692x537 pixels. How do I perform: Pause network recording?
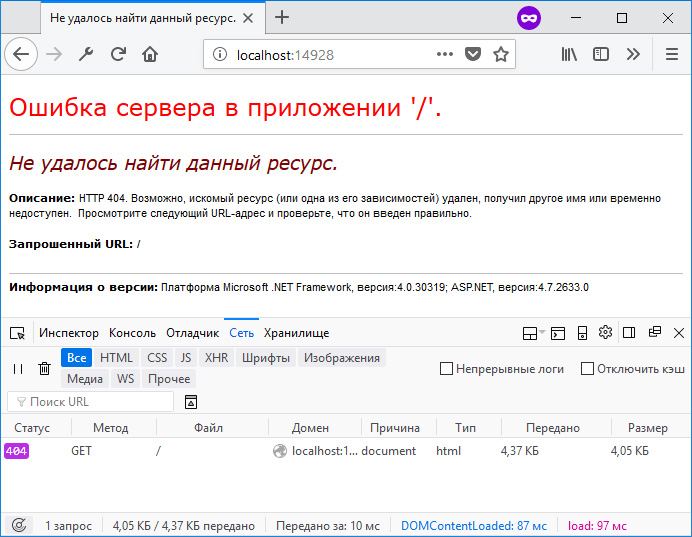click(18, 368)
